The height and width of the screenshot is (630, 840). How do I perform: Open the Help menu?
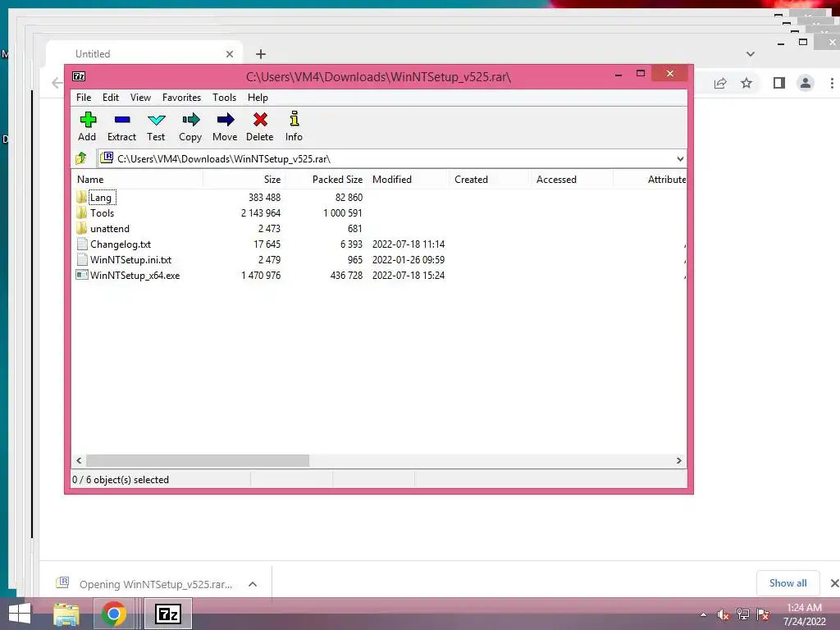[x=258, y=98]
